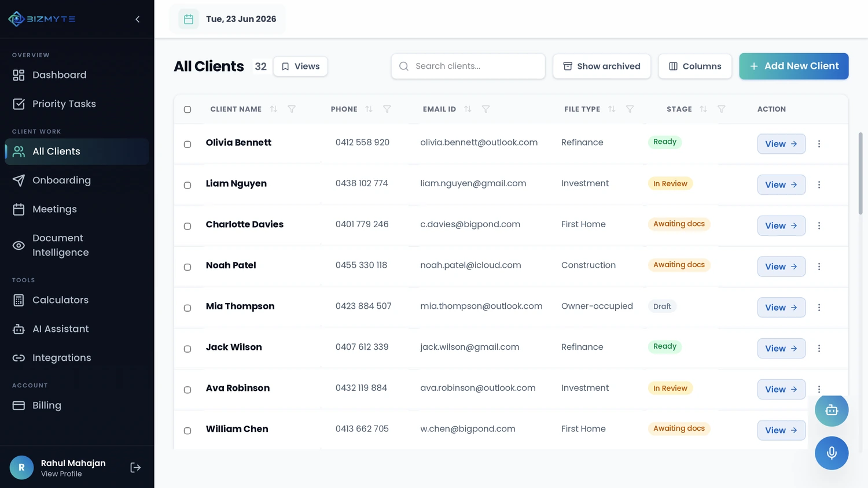Open the Views bookmark button
Screen dimensions: 868x488
pos(300,66)
